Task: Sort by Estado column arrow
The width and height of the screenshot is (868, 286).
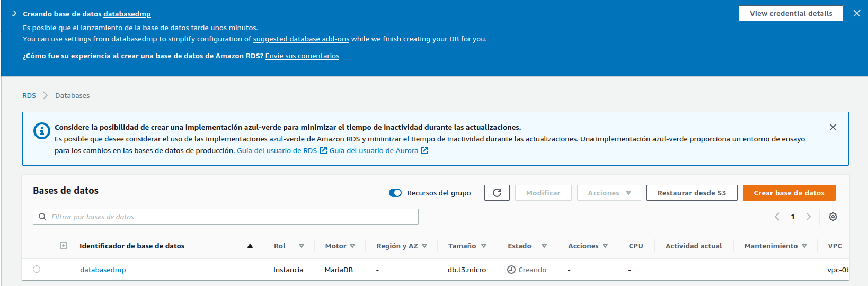Action: (544, 246)
